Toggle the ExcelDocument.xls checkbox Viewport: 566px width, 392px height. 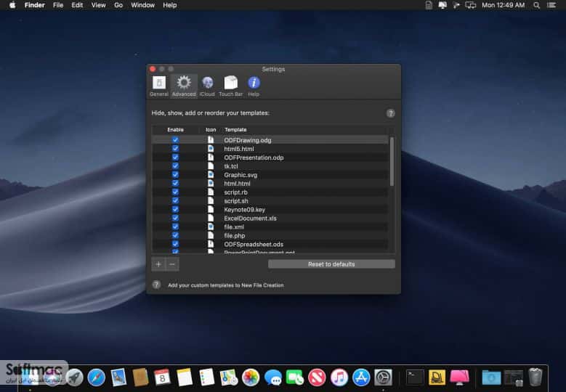(175, 218)
